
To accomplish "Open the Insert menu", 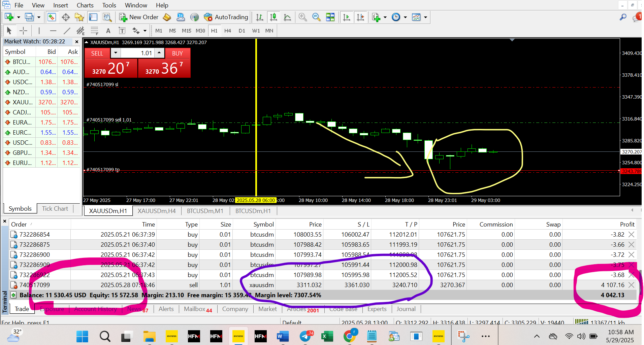I will 61,5.
